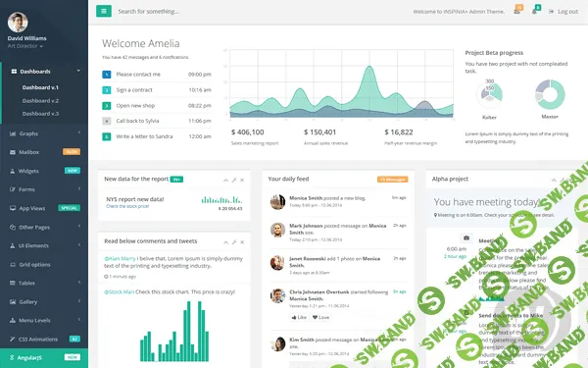Click the Widgets flask icon
The image size is (588, 368).
click(x=13, y=171)
